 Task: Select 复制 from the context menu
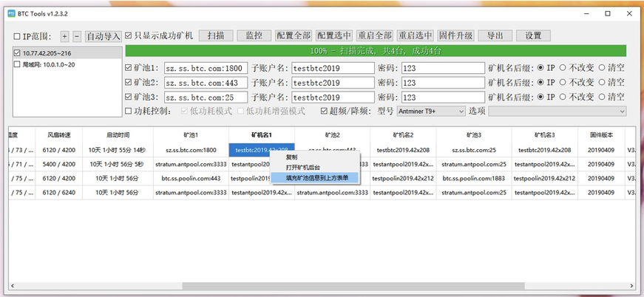tap(291, 157)
